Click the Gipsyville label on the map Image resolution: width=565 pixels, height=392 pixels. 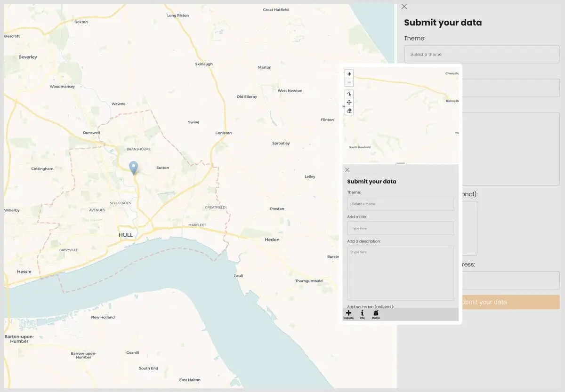click(69, 250)
